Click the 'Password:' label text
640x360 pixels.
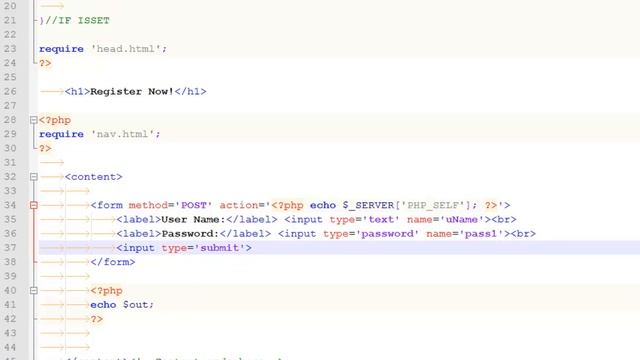tap(190, 234)
